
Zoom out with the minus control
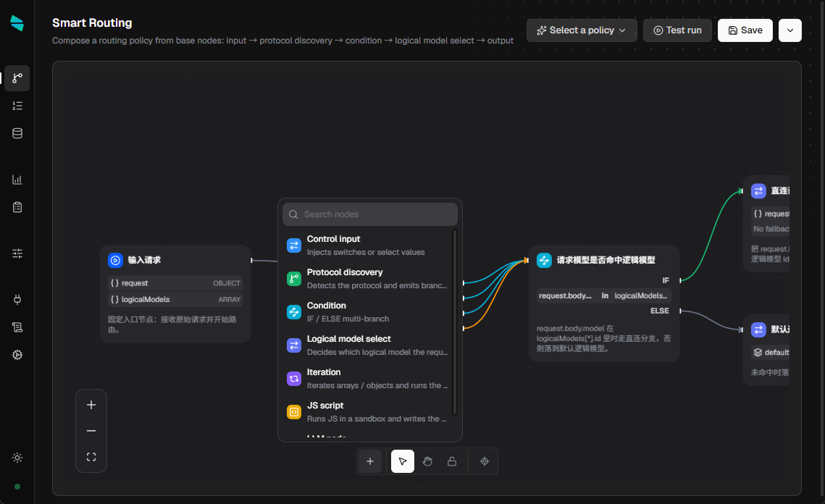pos(91,431)
